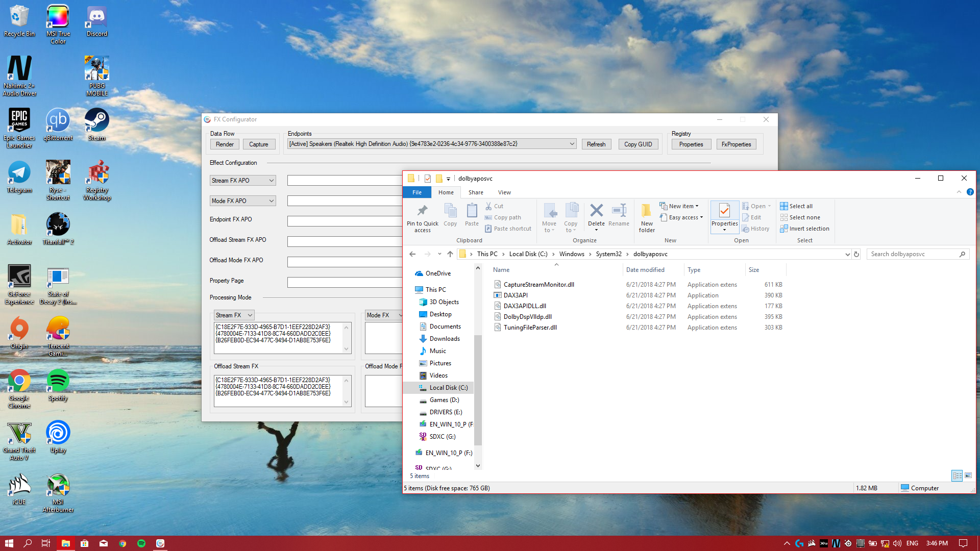Image resolution: width=980 pixels, height=551 pixels.
Task: Open Mode FX APO combo box
Action: point(242,201)
